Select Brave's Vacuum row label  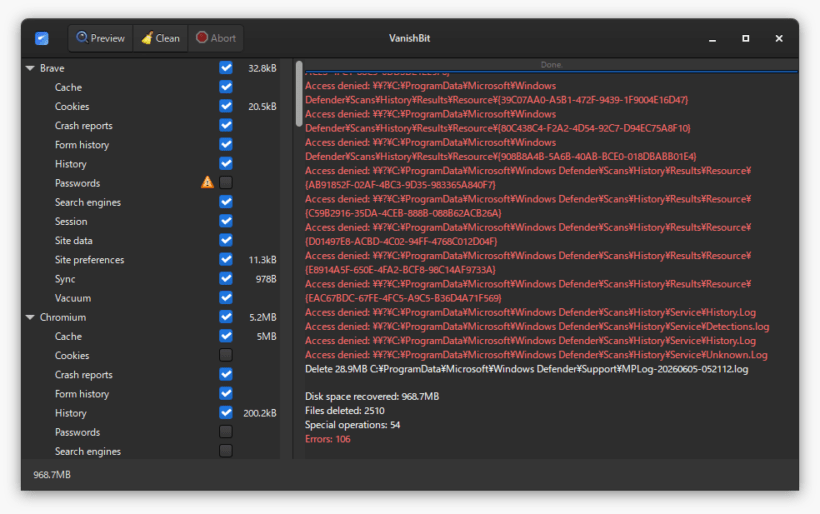pos(73,298)
